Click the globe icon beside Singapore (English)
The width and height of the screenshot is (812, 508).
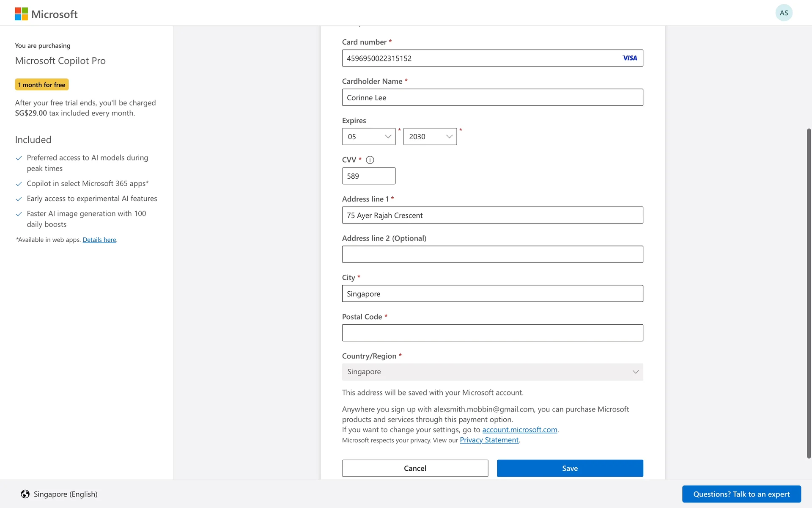coord(25,494)
